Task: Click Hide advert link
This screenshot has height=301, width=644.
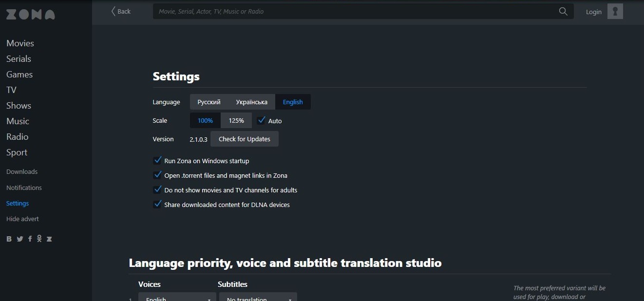Action: (x=22, y=219)
